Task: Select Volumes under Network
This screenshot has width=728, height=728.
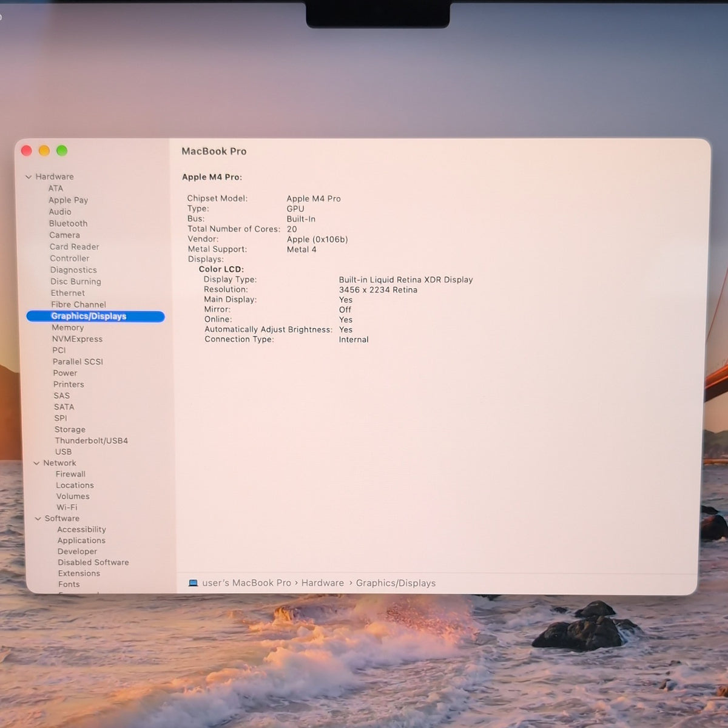Action: (x=73, y=496)
